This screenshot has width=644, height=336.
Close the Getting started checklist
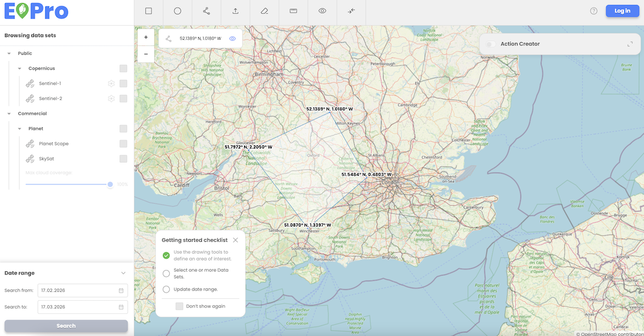[235, 240]
